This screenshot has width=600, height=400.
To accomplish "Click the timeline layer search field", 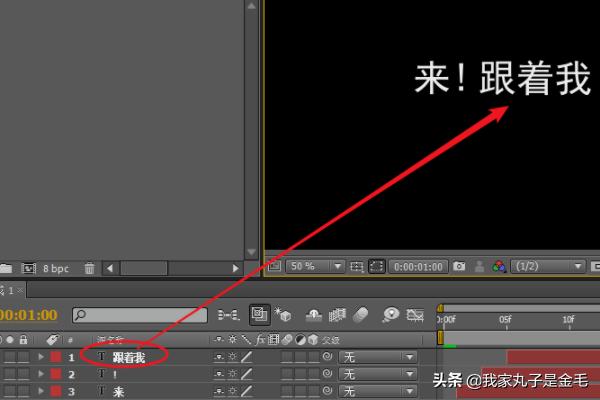I will tap(140, 315).
